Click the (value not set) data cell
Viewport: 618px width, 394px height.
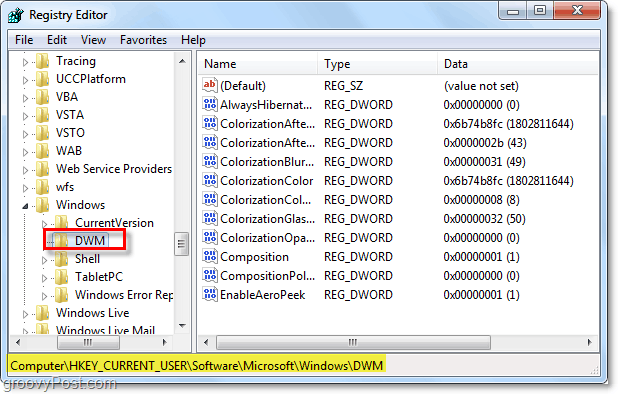(x=481, y=86)
